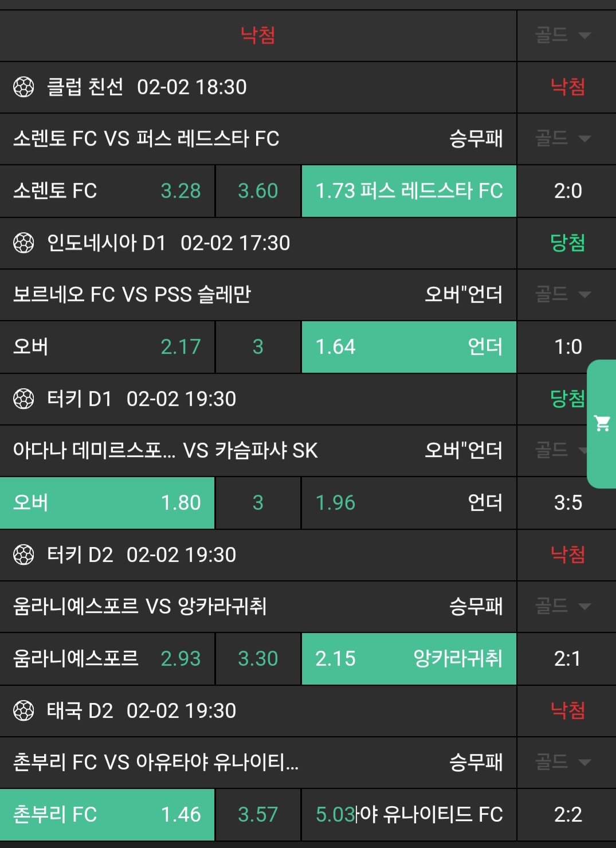Click the 낙첨 result header at top

(258, 36)
